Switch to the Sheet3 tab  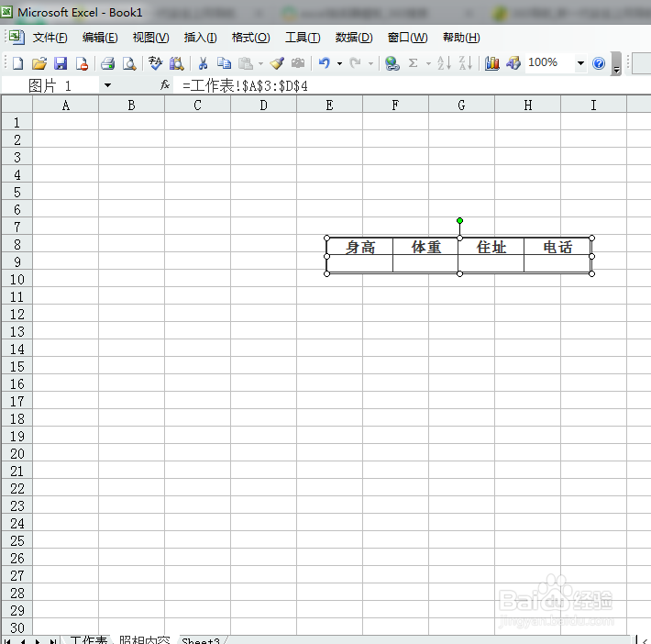[x=201, y=640]
